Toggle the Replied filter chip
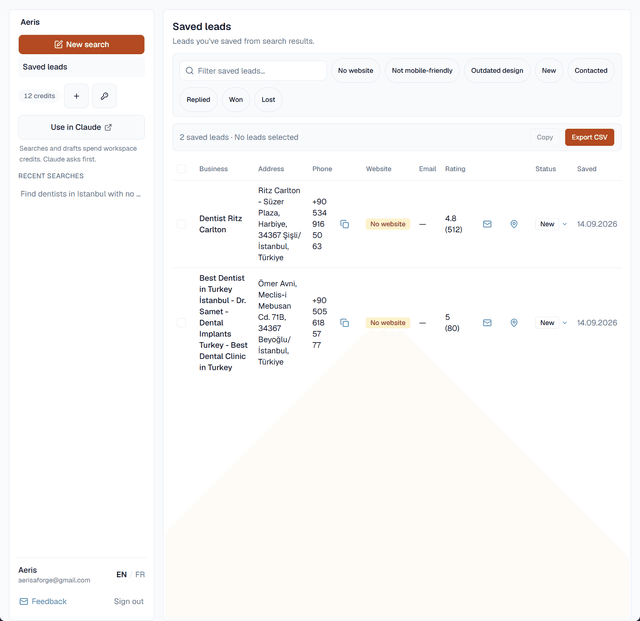 click(198, 100)
